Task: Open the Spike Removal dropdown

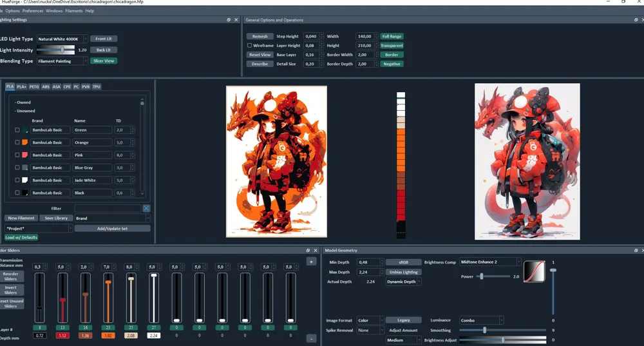Action: (x=370, y=330)
